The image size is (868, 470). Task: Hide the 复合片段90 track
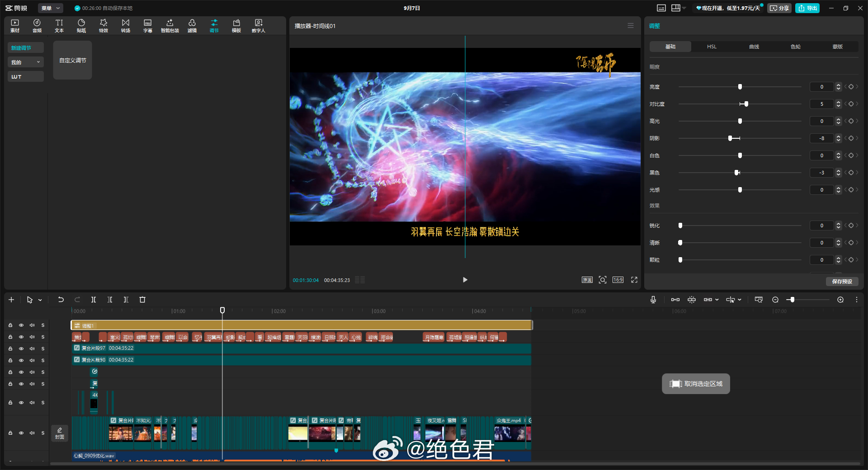point(21,361)
